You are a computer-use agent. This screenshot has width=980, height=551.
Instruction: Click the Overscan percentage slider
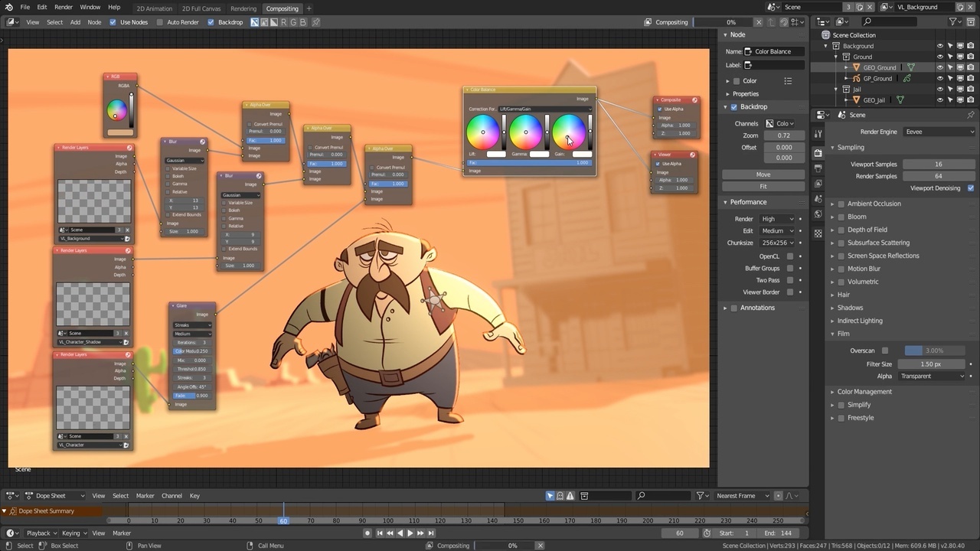click(x=933, y=350)
